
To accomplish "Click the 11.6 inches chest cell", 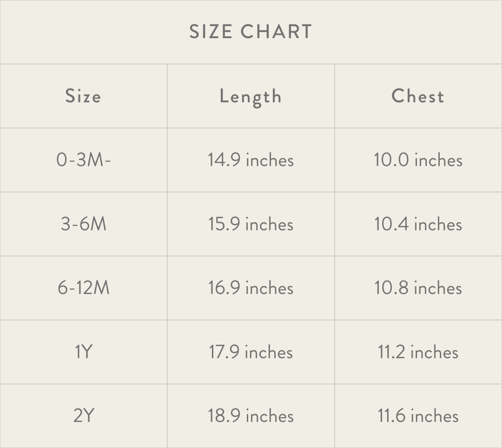I will pyautogui.click(x=418, y=416).
